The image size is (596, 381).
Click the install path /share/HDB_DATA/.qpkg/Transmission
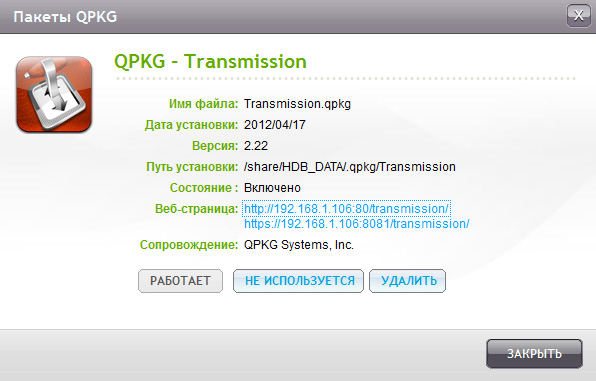[349, 167]
